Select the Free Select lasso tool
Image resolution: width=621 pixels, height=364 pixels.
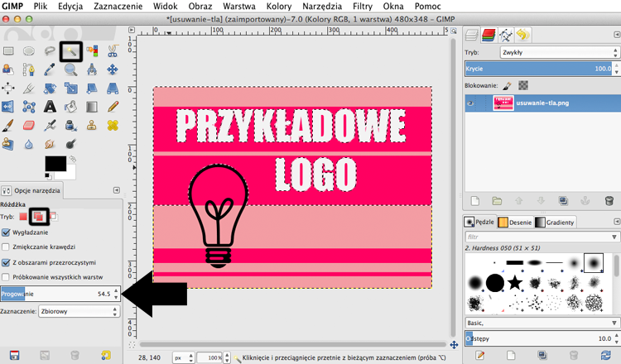(x=50, y=51)
